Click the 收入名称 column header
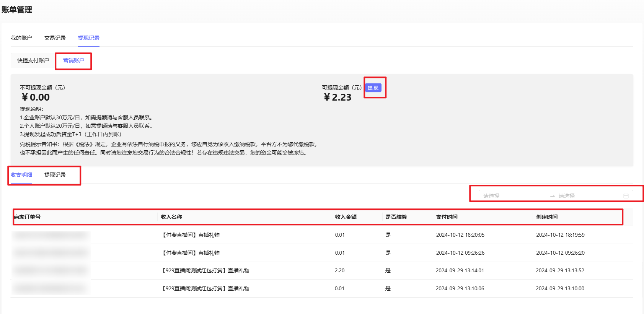The image size is (644, 314). click(171, 217)
